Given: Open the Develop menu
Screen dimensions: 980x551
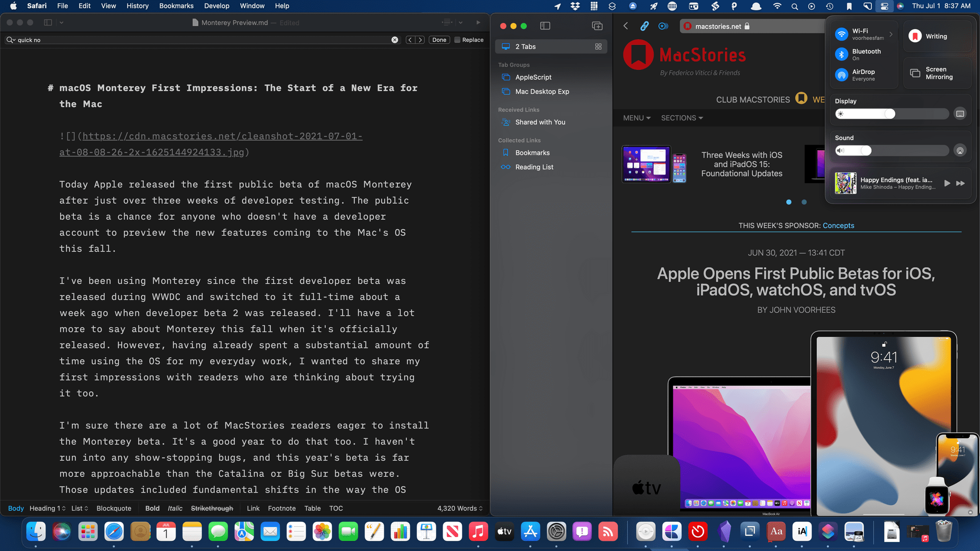Looking at the screenshot, I should point(216,6).
